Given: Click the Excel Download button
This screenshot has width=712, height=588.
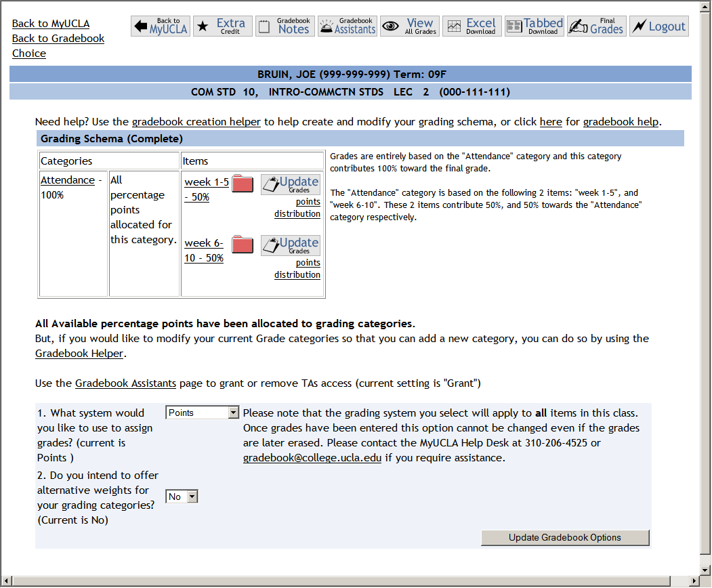Looking at the screenshot, I should pos(472,26).
